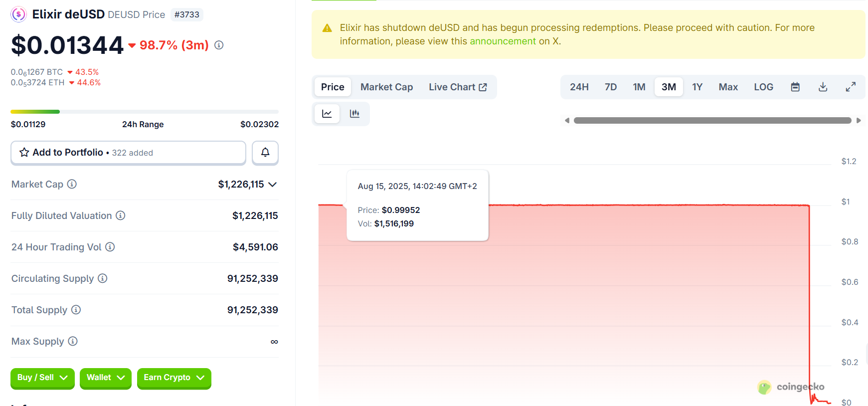Click the 0.0₆1267 BTC price text
Viewport: 868px width, 406px height.
(x=37, y=72)
